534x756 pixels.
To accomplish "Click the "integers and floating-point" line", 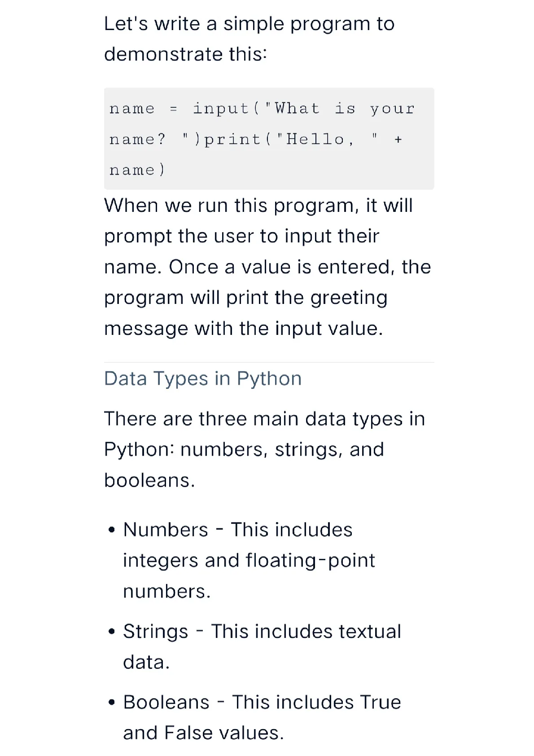I will click(249, 560).
